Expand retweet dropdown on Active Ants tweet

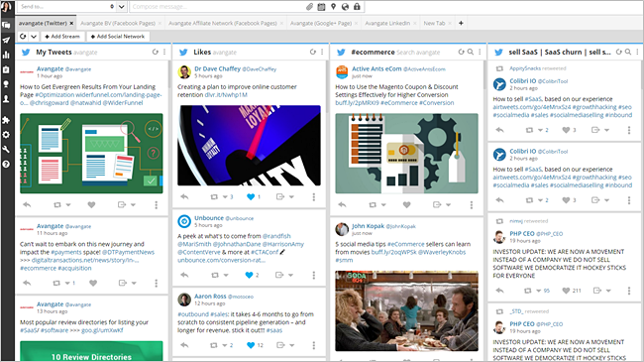[x=383, y=204]
